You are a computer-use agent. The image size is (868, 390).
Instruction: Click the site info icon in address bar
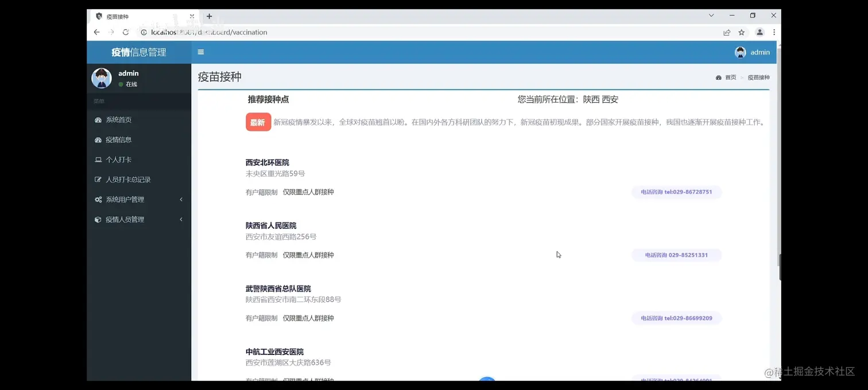pos(144,32)
